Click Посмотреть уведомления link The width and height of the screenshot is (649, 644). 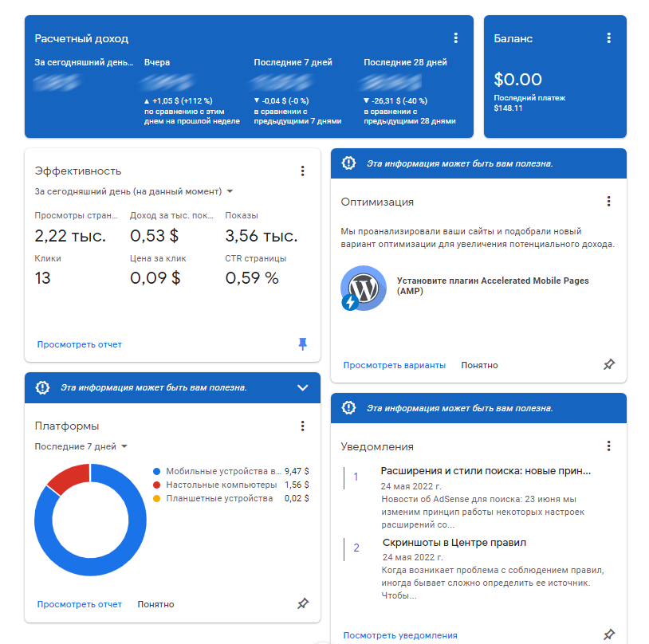[x=400, y=635]
